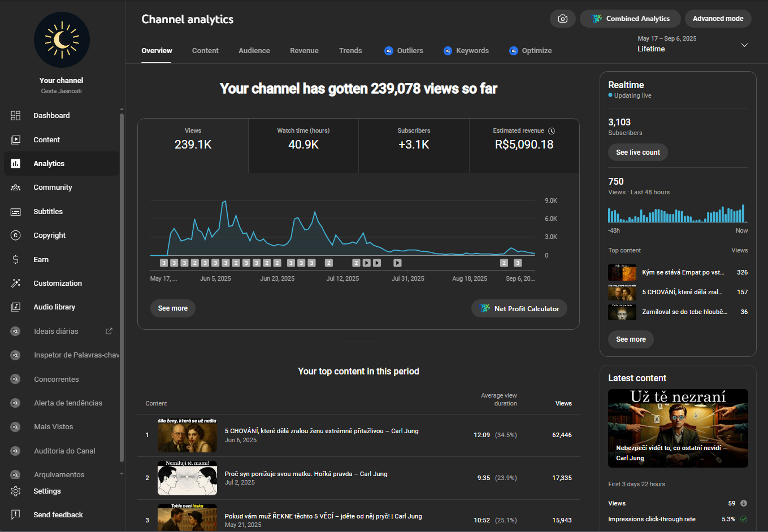Click the Copyright sidebar icon

pos(16,236)
